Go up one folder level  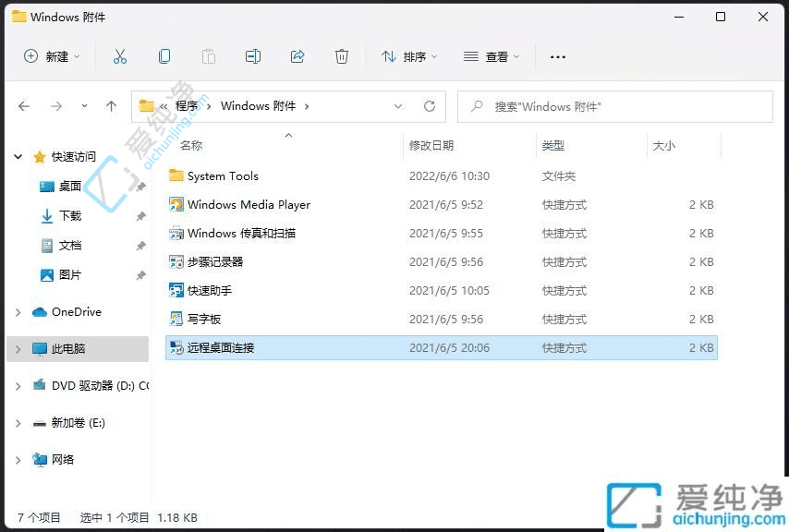click(111, 106)
